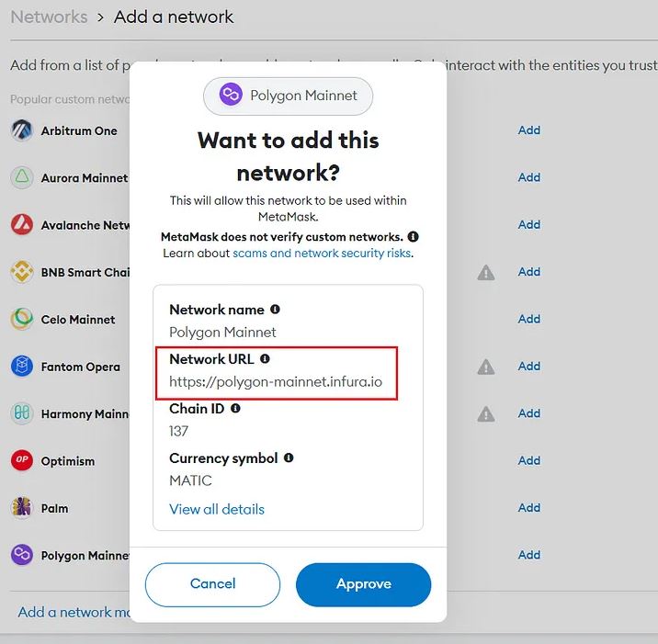Add the Optimism network
This screenshot has width=658, height=644.
[528, 460]
